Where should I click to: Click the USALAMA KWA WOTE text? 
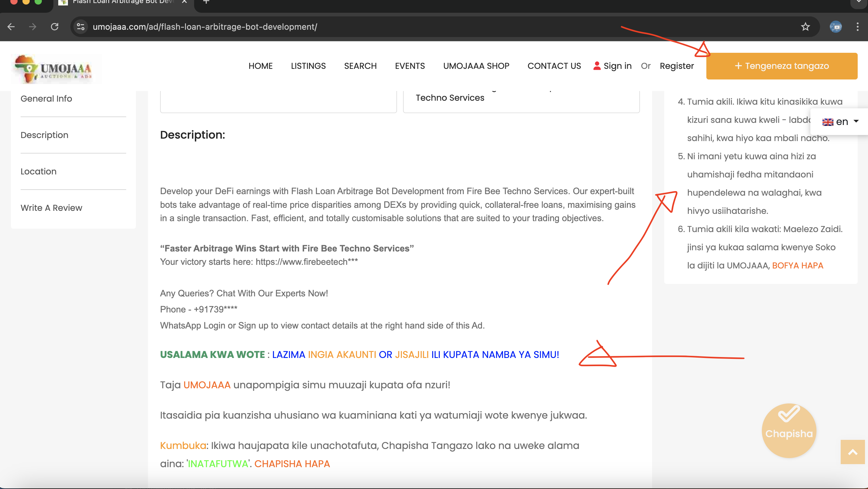pos(212,355)
